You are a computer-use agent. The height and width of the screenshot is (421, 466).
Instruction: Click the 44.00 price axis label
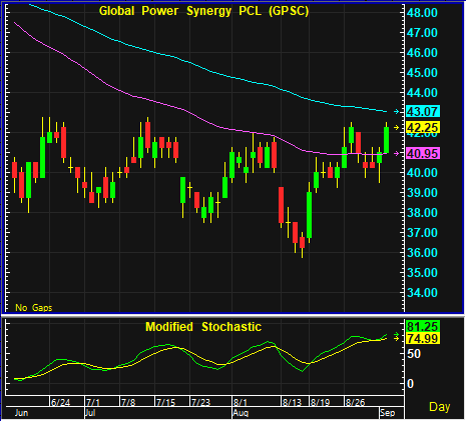(x=422, y=93)
